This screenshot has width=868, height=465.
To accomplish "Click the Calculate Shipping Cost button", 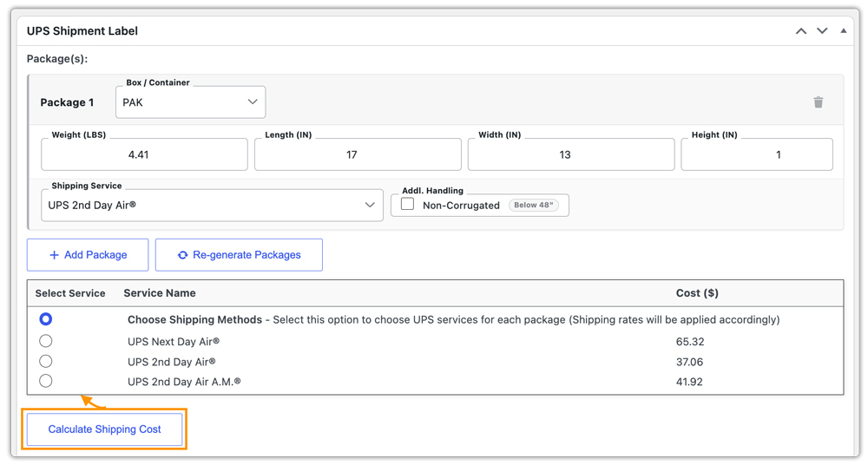I will [x=105, y=429].
